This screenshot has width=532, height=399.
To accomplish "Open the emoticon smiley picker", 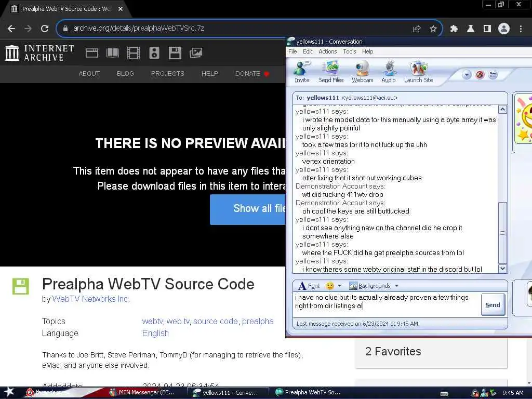I will coord(329,286).
